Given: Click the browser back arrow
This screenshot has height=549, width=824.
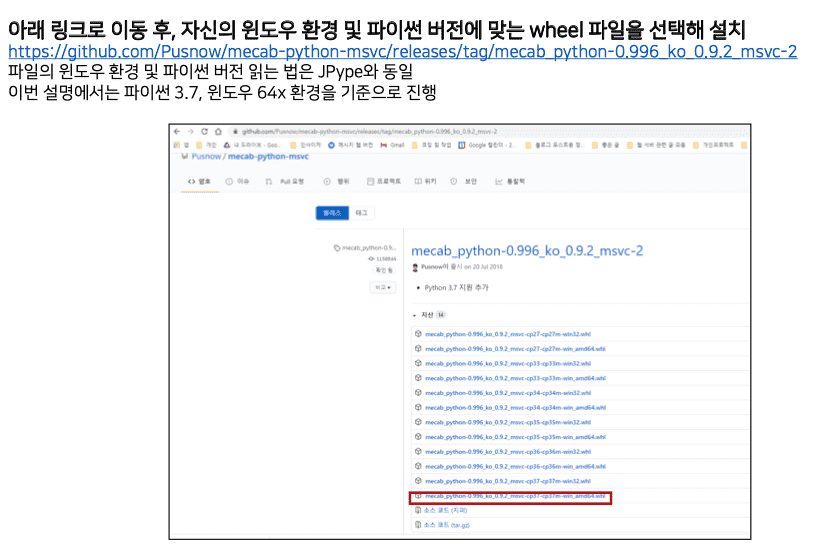Looking at the screenshot, I should coord(177,131).
